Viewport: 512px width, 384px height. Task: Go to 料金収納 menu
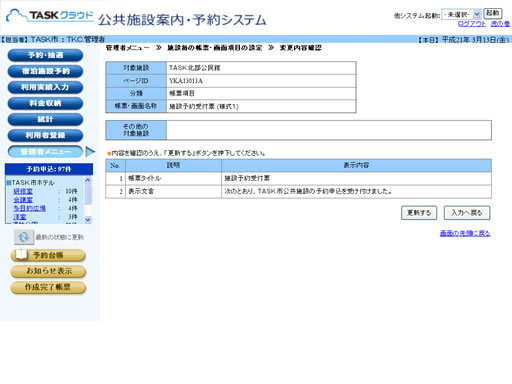click(45, 103)
